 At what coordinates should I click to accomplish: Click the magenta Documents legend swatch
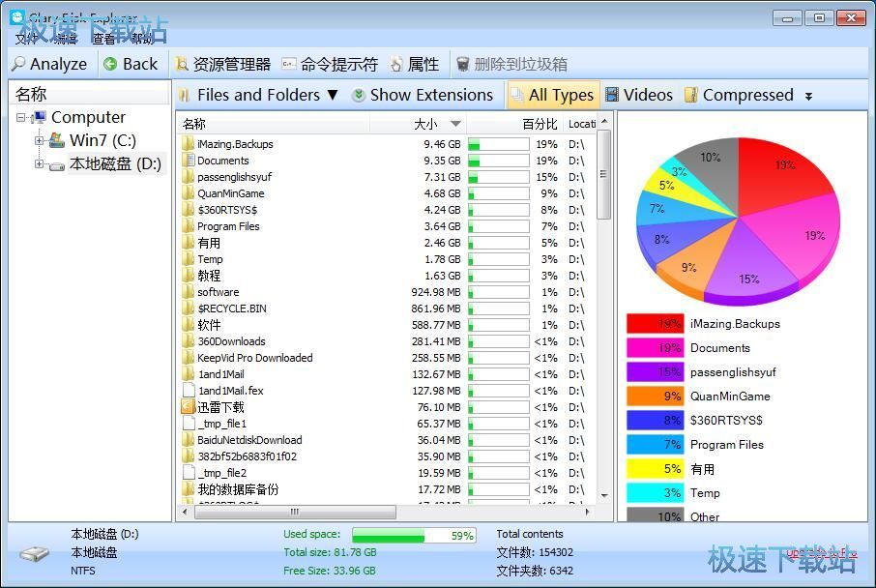coord(655,347)
